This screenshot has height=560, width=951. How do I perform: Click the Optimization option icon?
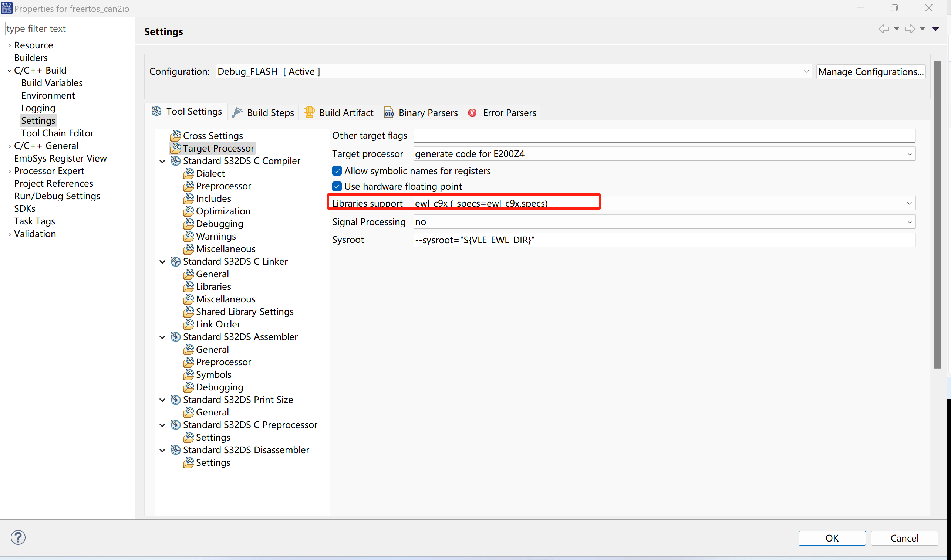pyautogui.click(x=189, y=211)
